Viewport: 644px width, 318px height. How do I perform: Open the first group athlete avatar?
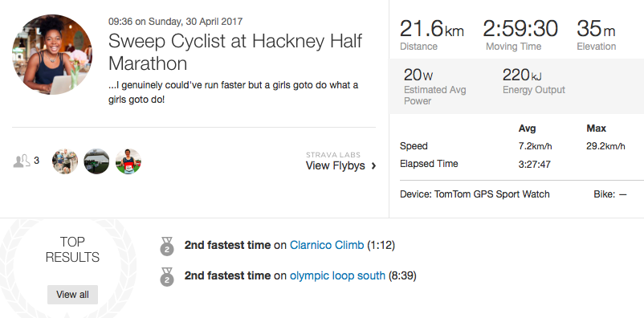[65, 161]
